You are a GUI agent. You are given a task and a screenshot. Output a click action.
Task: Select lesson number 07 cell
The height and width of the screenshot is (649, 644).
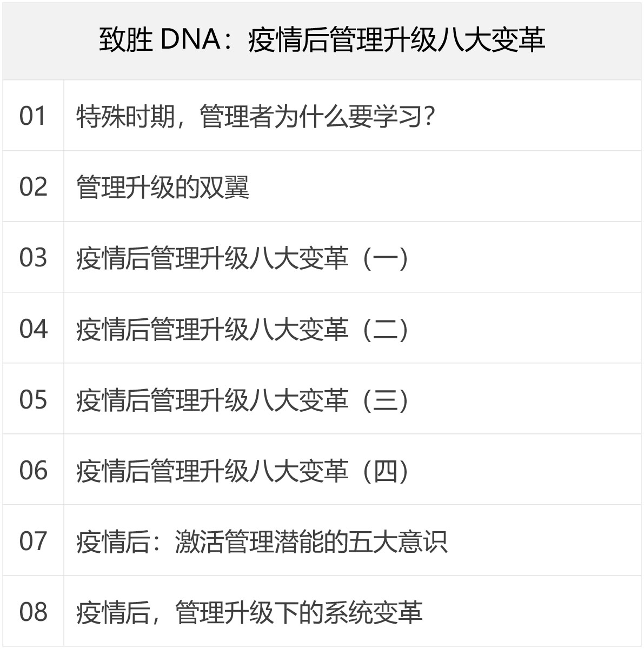33,541
